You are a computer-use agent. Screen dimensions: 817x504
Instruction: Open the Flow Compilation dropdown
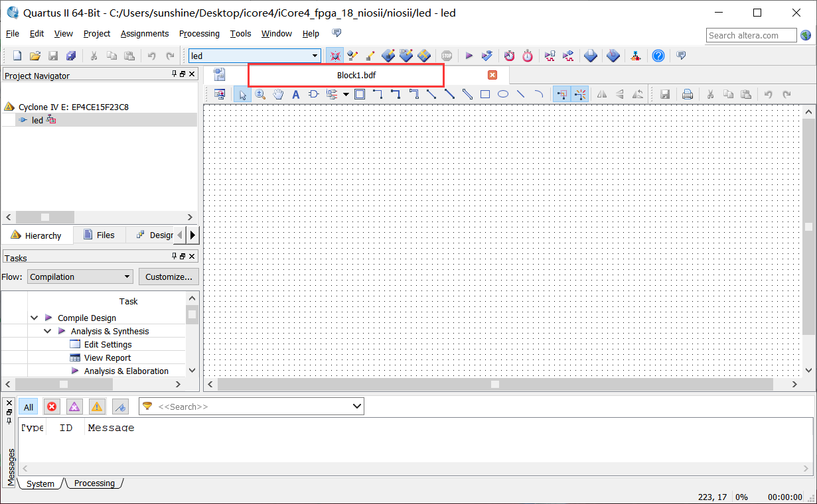point(80,277)
